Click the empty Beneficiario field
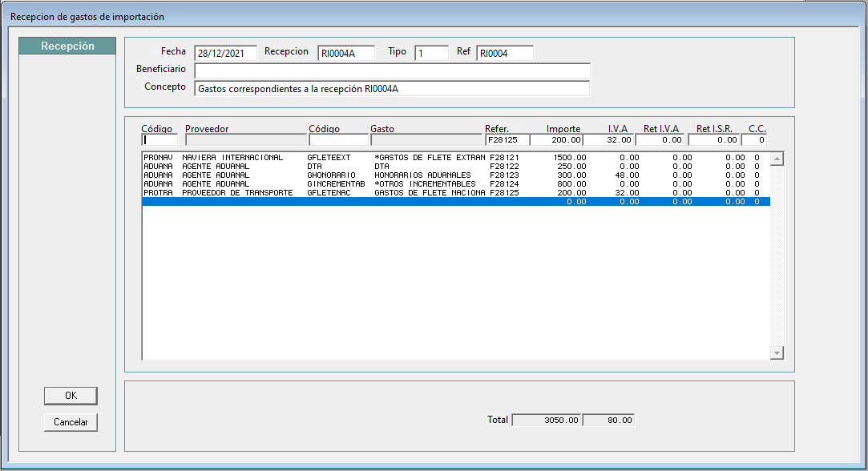Image resolution: width=868 pixels, height=471 pixels. (x=392, y=70)
